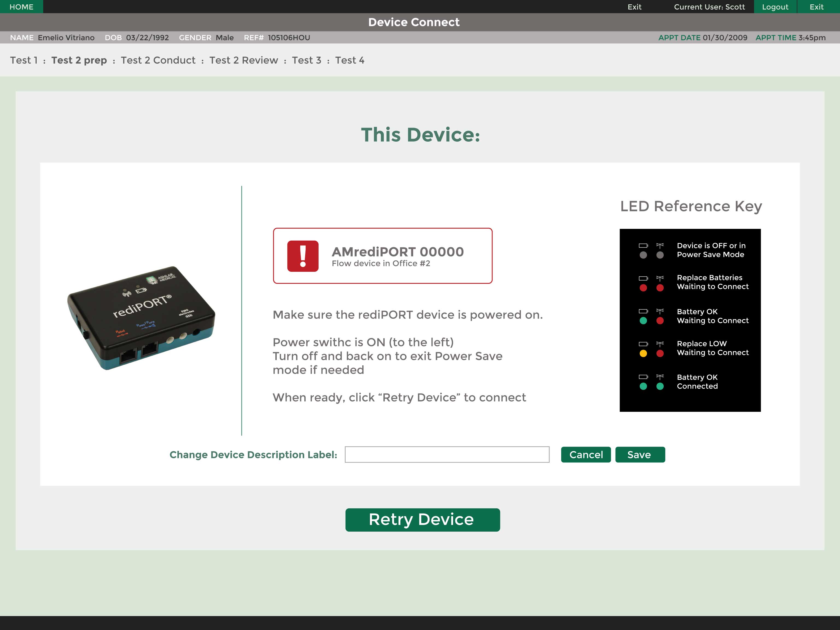The height and width of the screenshot is (630, 840).
Task: Select the yellow Replace LOW battery LED dot
Action: [644, 353]
